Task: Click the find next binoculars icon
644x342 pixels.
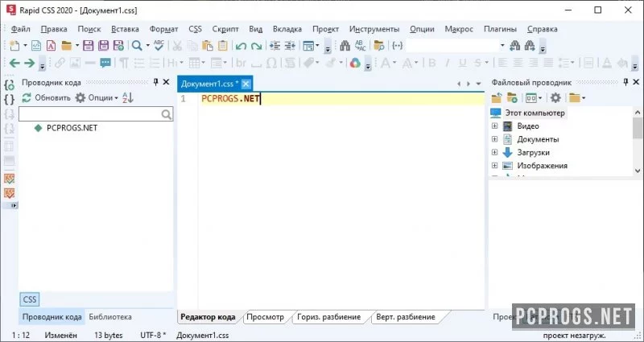Action: point(530,46)
